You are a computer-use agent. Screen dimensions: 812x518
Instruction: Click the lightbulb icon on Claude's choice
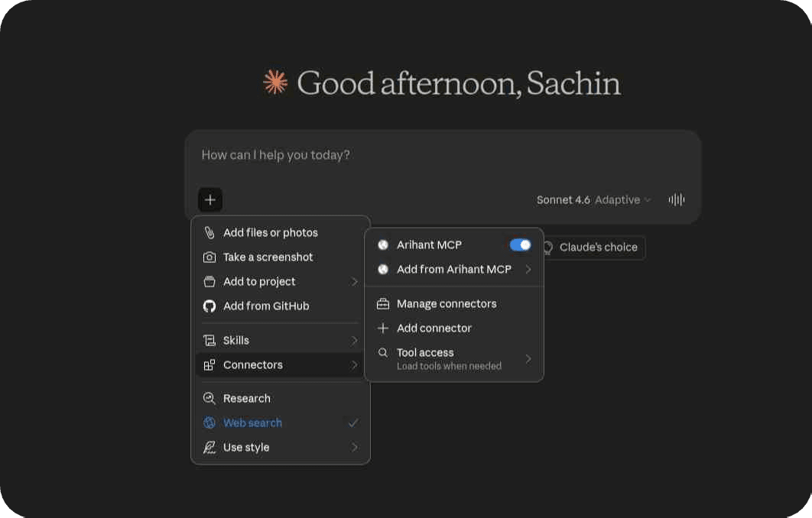pos(548,248)
